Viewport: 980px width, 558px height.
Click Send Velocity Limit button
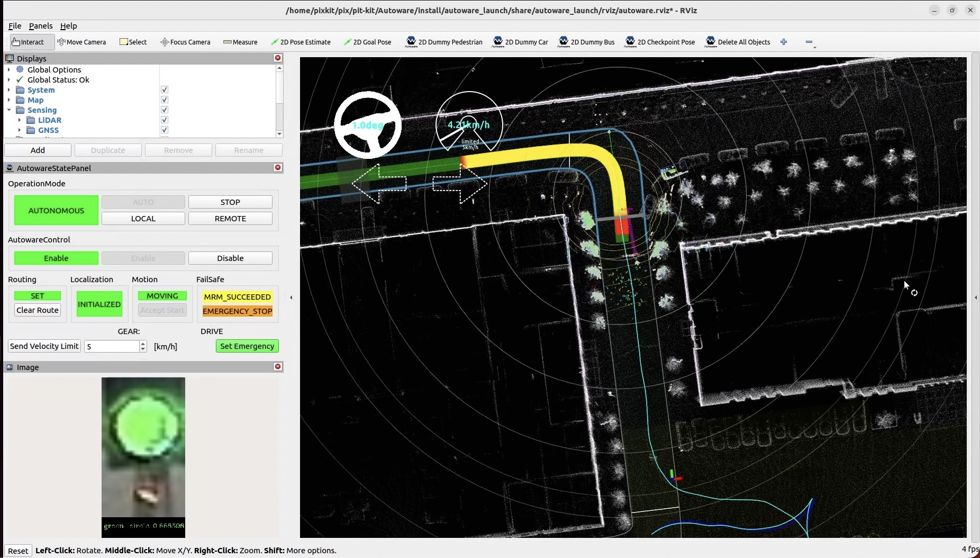pos(44,346)
